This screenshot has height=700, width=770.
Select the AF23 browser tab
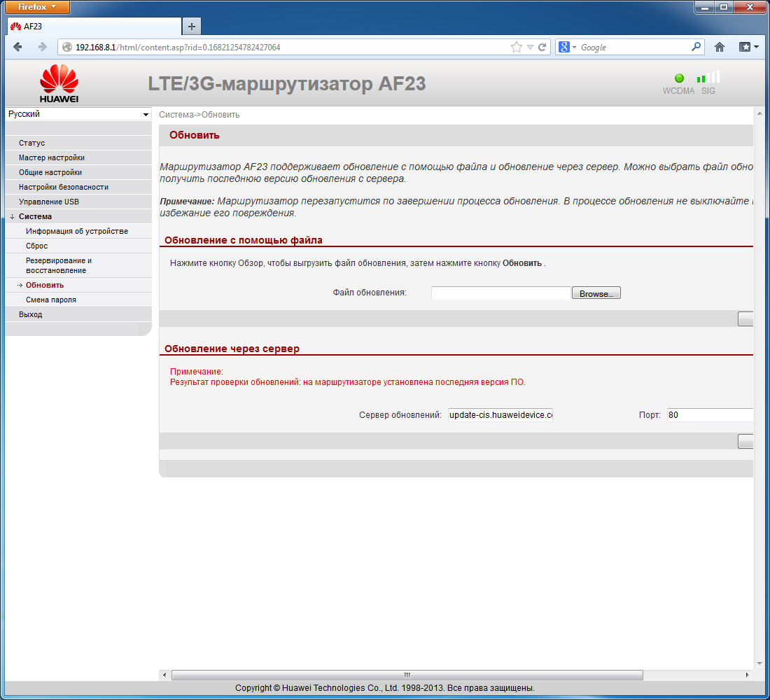coord(94,27)
